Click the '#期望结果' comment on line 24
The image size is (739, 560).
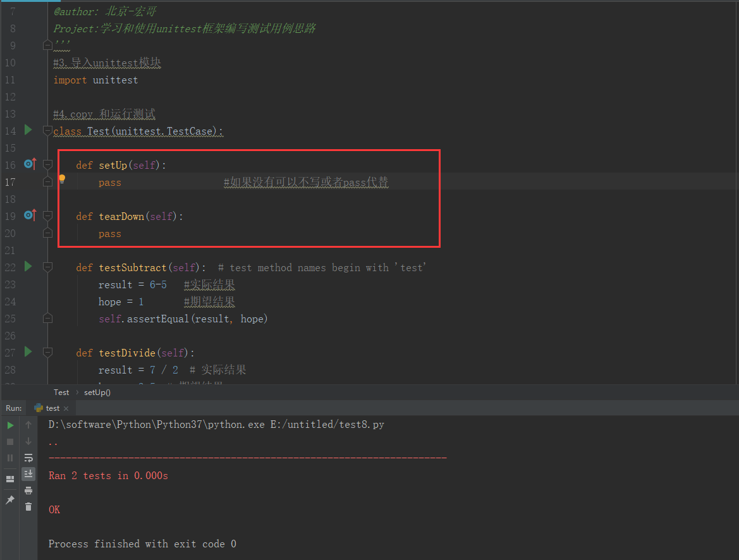click(x=209, y=301)
